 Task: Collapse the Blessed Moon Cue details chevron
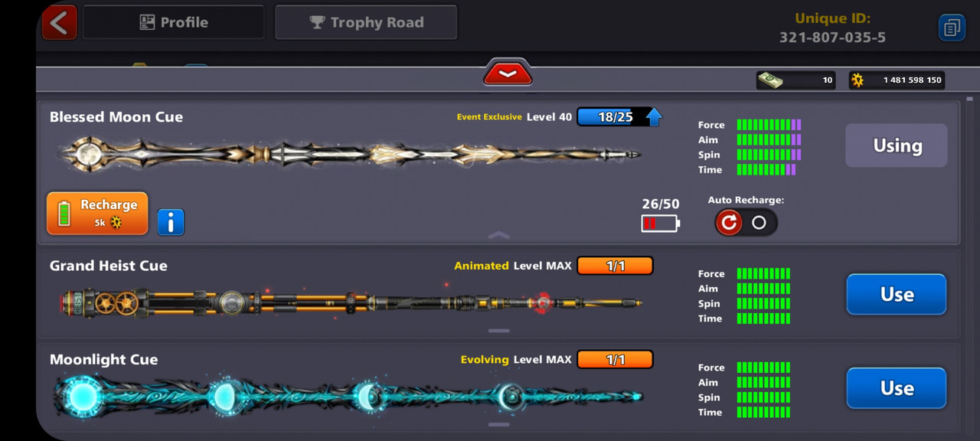tap(498, 235)
